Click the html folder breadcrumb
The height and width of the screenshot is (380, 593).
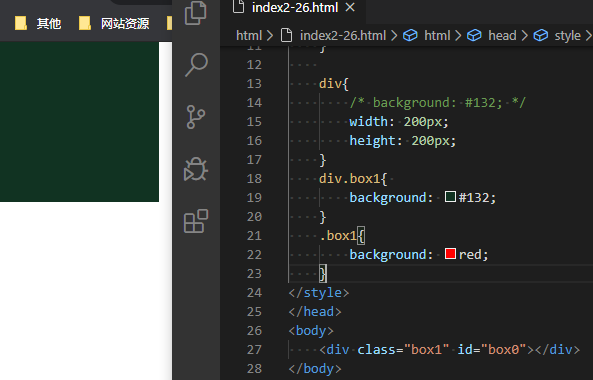point(249,36)
